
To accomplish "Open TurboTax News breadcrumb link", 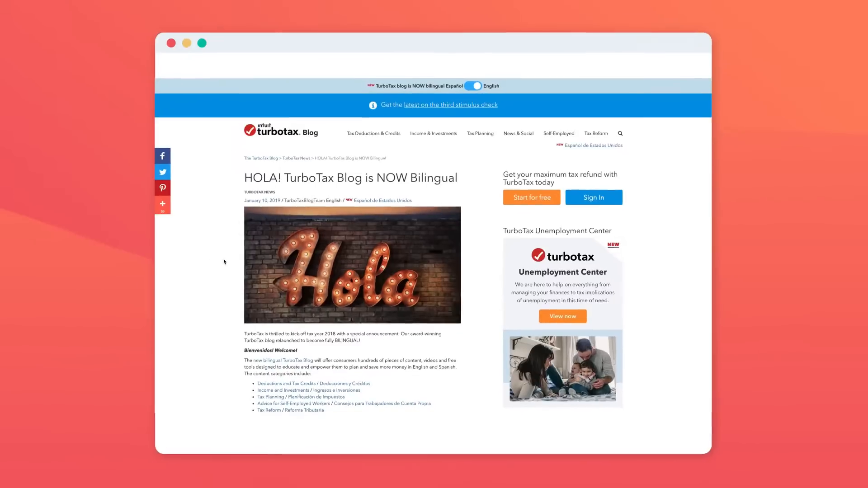I will pyautogui.click(x=296, y=158).
